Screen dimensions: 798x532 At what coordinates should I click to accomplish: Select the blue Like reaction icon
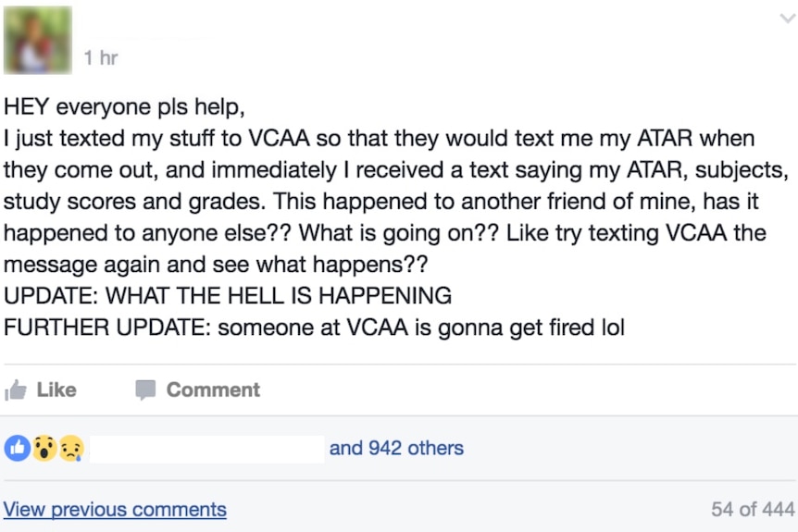pyautogui.click(x=18, y=448)
